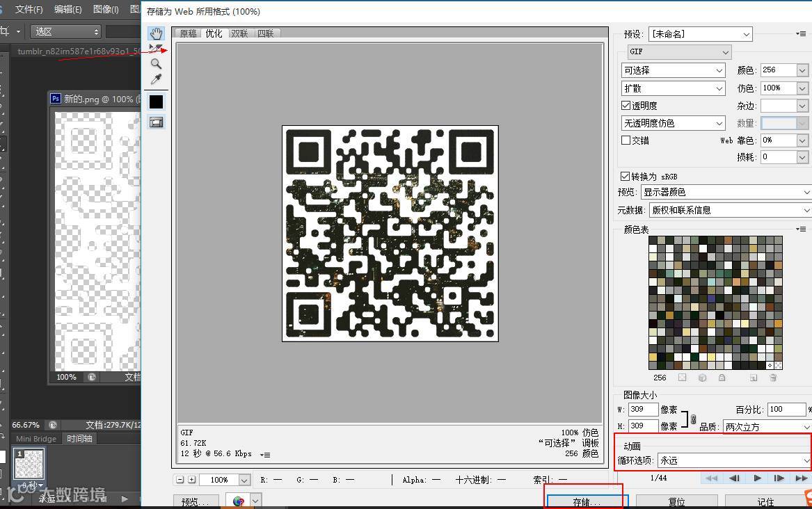Open the 可选择 color reduction dropdown
The height and width of the screenshot is (509, 812).
point(673,70)
